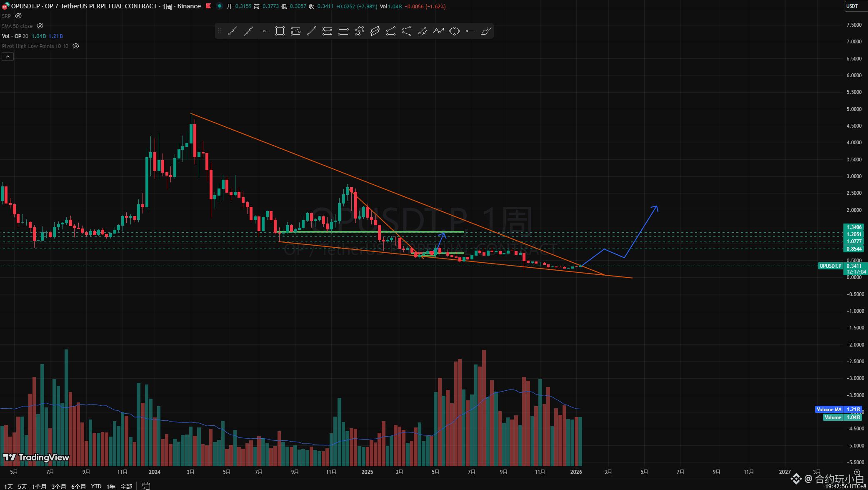The image size is (868, 490).
Task: Click the Pivot High Low Points label
Action: (x=35, y=46)
